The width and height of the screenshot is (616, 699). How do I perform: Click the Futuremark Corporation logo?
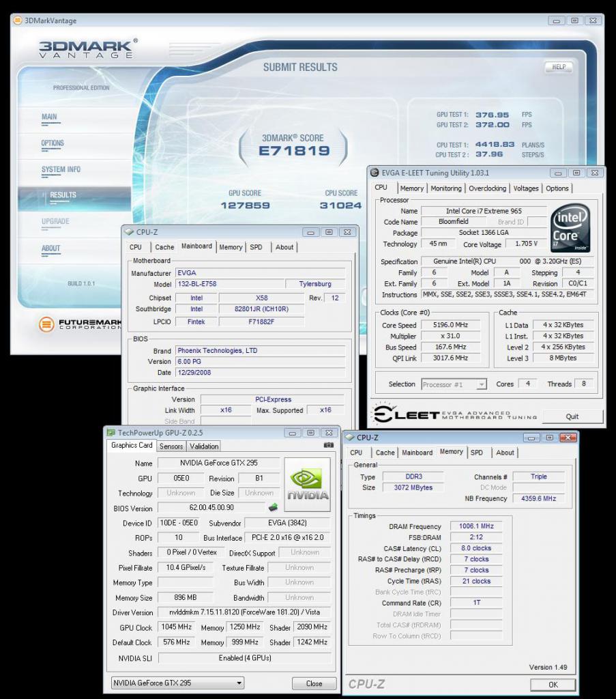tap(80, 324)
